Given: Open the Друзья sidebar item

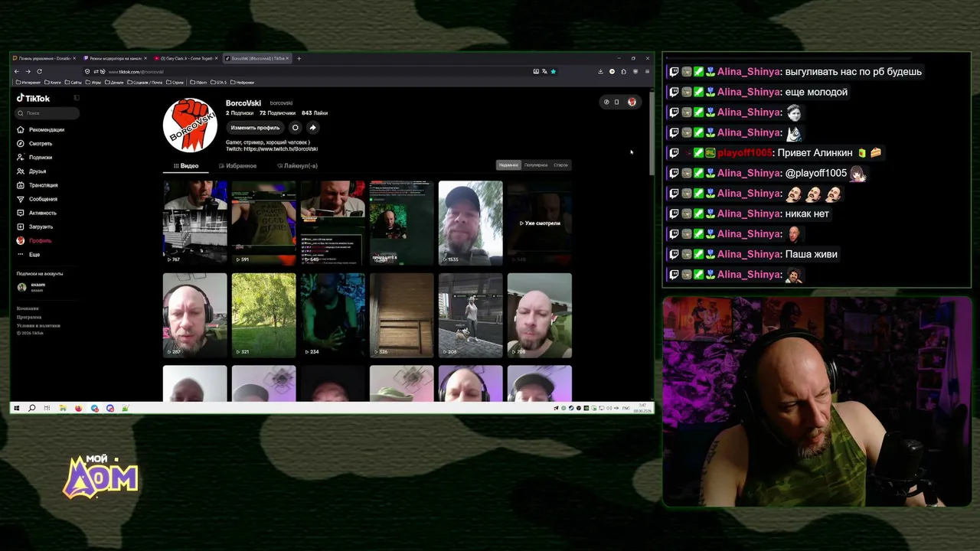Looking at the screenshot, I should click(x=32, y=171).
